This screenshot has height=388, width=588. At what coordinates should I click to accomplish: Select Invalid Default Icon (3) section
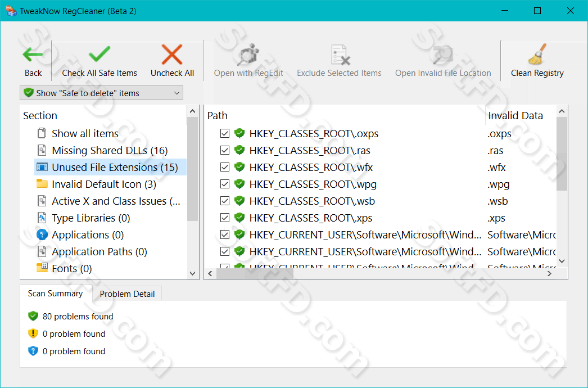coord(104,184)
